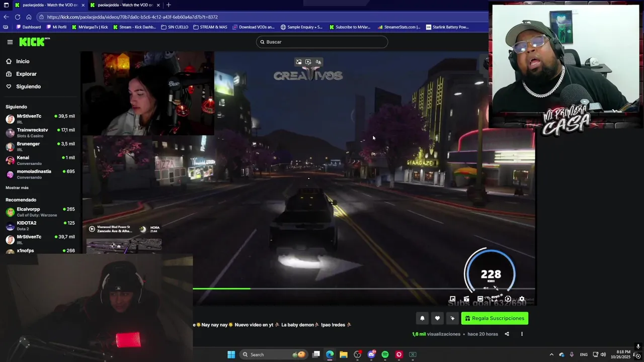Image resolution: width=644 pixels, height=362 pixels.
Task: Click the sparkle subscribe button
Action: (452, 318)
